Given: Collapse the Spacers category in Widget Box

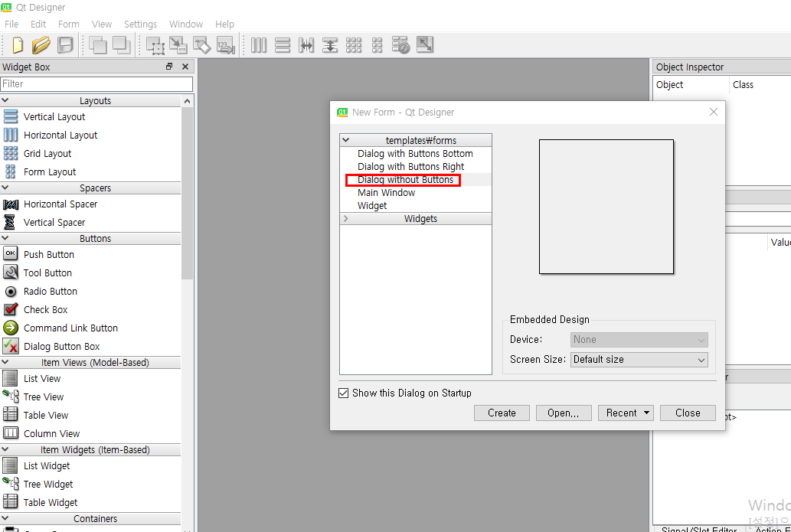Looking at the screenshot, I should click(x=5, y=188).
